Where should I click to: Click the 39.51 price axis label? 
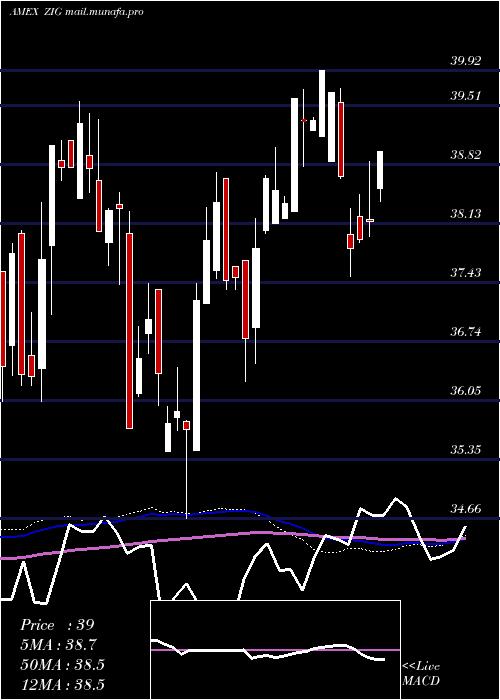point(466,96)
